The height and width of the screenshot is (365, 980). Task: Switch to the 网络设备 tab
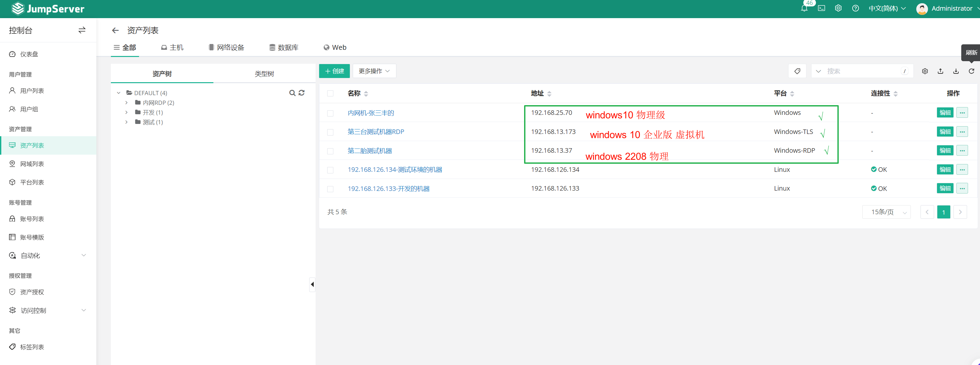pyautogui.click(x=226, y=48)
